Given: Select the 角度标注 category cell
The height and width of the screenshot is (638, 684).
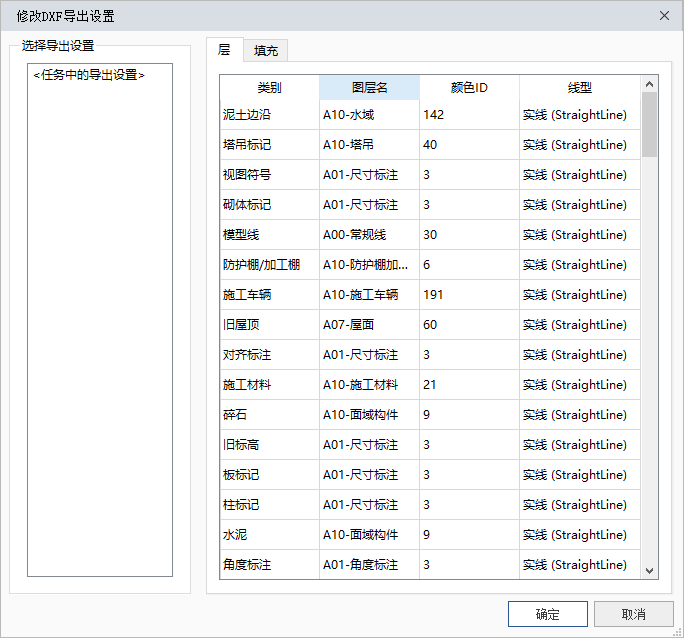Looking at the screenshot, I should 270,565.
